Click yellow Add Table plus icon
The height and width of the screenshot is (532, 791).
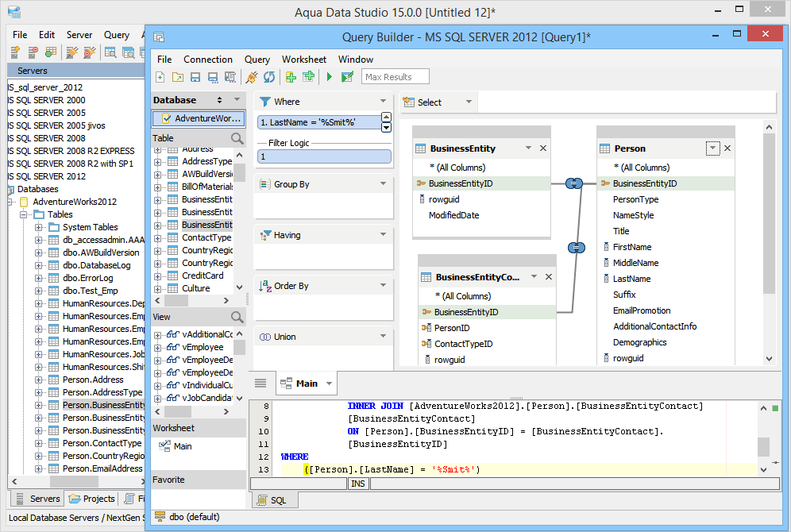click(291, 77)
